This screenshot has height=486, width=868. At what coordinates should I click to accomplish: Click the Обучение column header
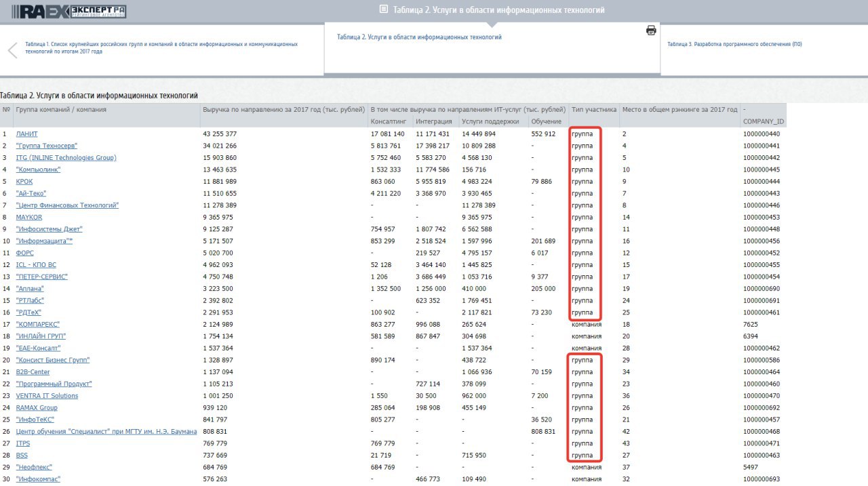[546, 121]
